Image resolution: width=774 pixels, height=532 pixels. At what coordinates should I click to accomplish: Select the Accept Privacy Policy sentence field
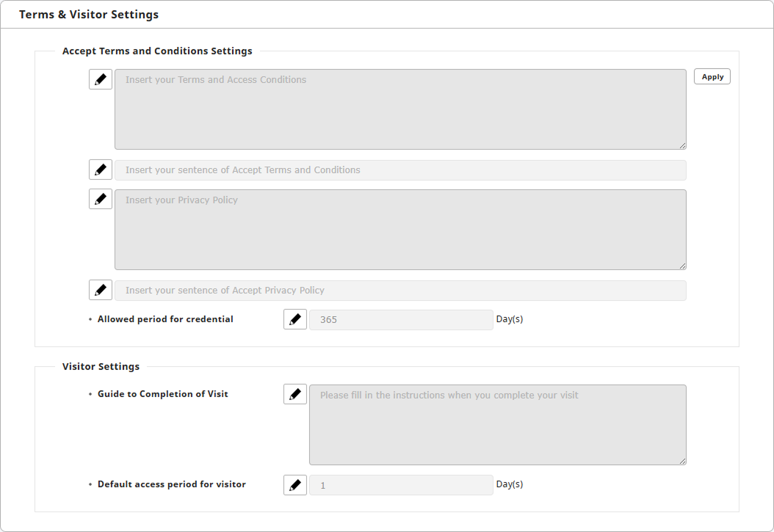[x=400, y=291]
